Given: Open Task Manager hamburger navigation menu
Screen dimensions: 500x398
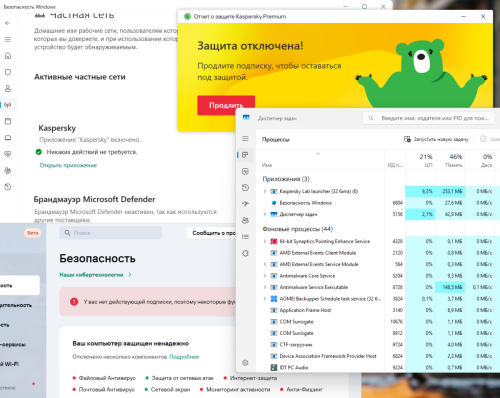Looking at the screenshot, I should click(x=245, y=138).
